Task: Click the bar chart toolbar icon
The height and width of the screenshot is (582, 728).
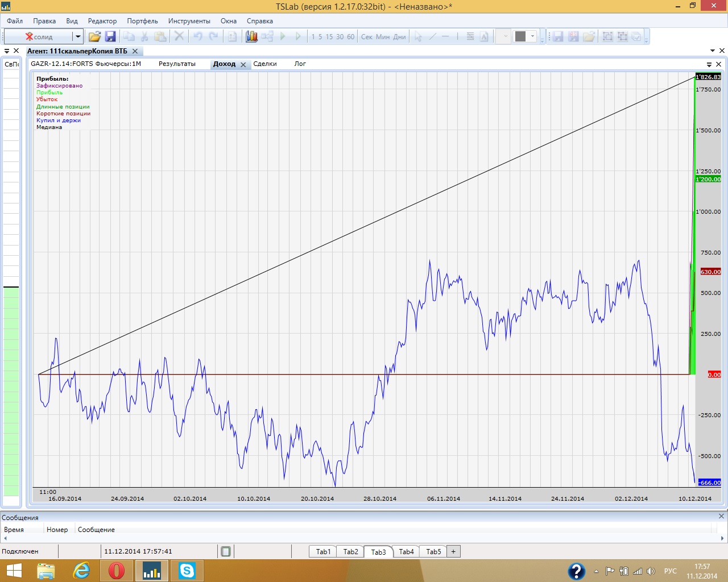Action: tap(251, 36)
